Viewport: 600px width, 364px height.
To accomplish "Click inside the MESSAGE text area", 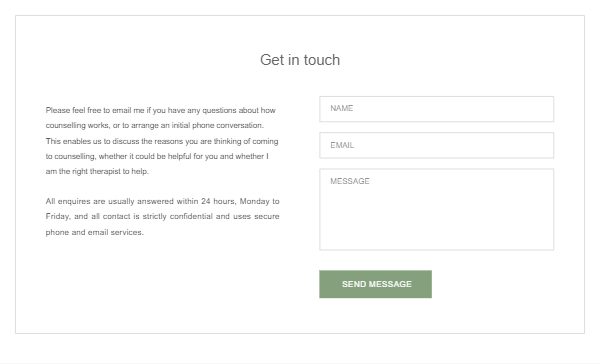I will (x=436, y=209).
